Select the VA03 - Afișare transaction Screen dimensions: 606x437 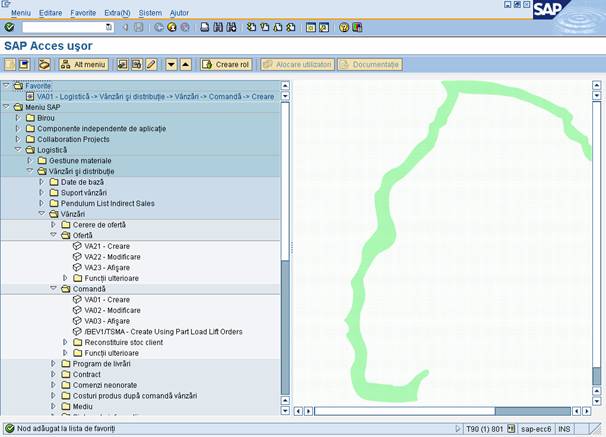tap(107, 321)
